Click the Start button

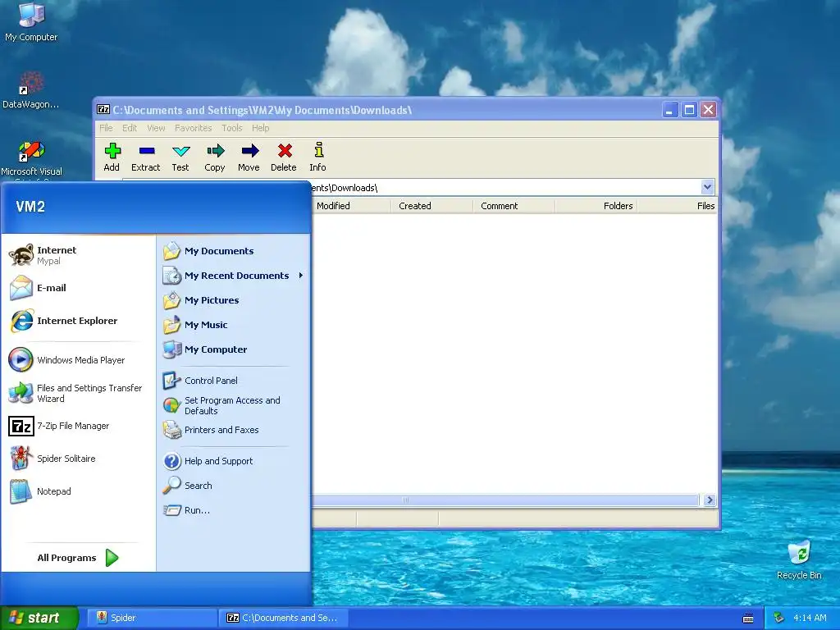39,618
